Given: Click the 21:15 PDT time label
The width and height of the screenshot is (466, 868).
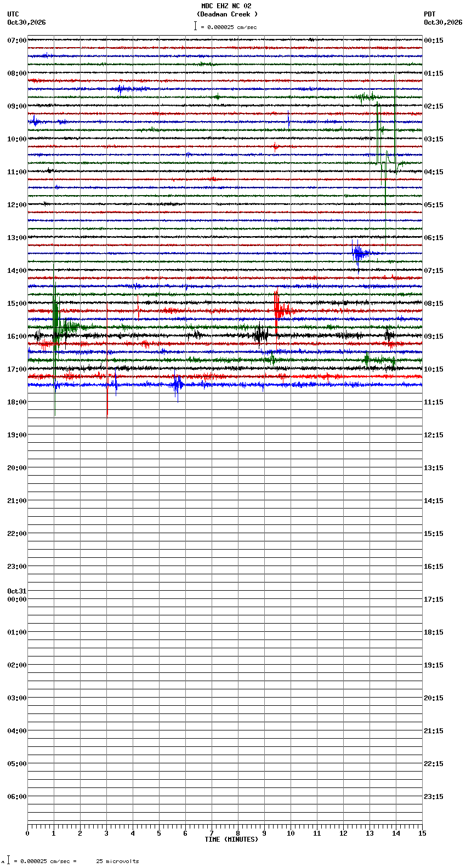Looking at the screenshot, I should click(x=434, y=730).
